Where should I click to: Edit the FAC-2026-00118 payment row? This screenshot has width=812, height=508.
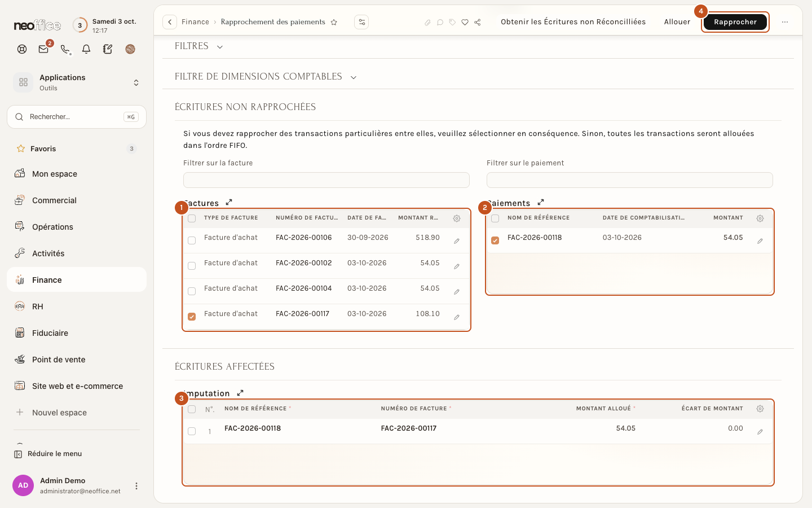click(760, 241)
